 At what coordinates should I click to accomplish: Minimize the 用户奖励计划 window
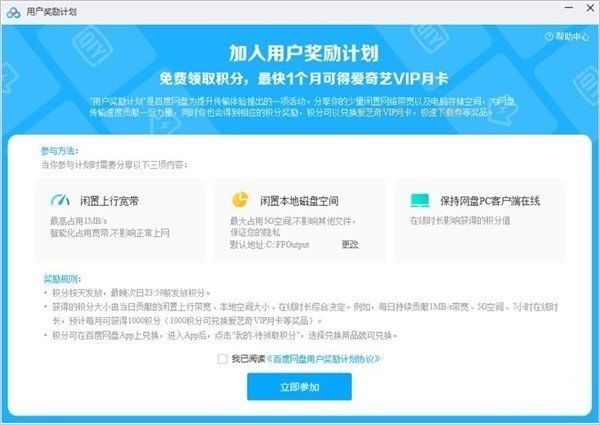569,7
